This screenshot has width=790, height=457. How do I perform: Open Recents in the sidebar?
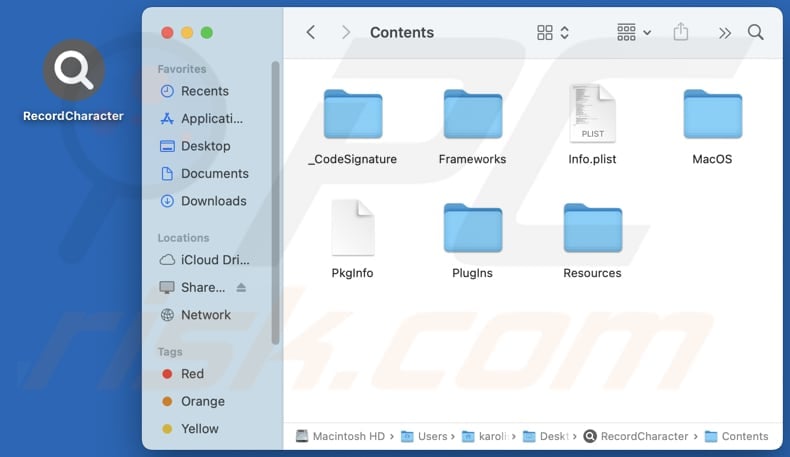pos(194,91)
